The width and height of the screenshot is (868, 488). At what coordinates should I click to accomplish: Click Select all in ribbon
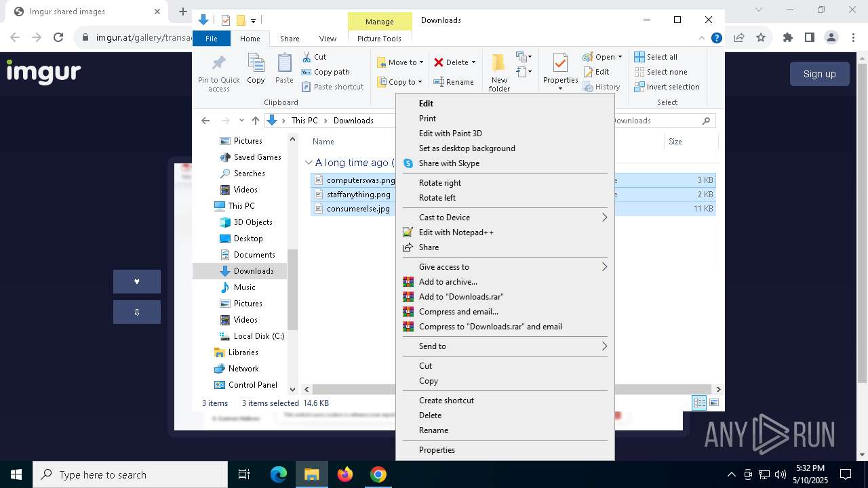[x=656, y=57]
